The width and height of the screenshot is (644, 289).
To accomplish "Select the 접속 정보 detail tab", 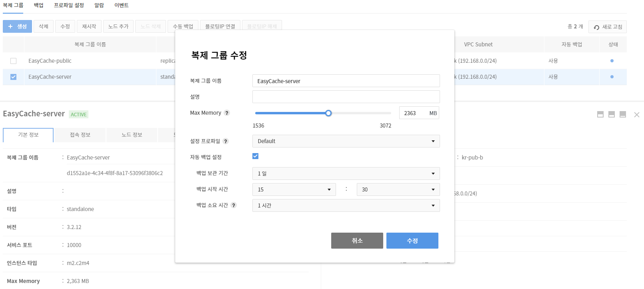I will 80,135.
